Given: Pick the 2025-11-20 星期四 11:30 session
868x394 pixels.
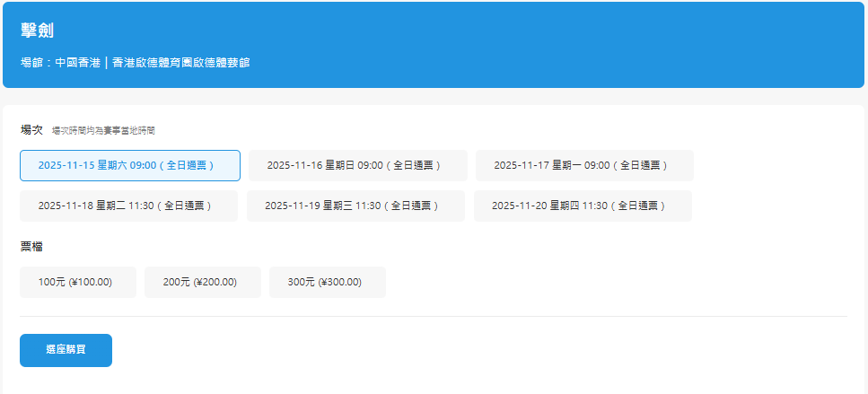Looking at the screenshot, I should 583,206.
